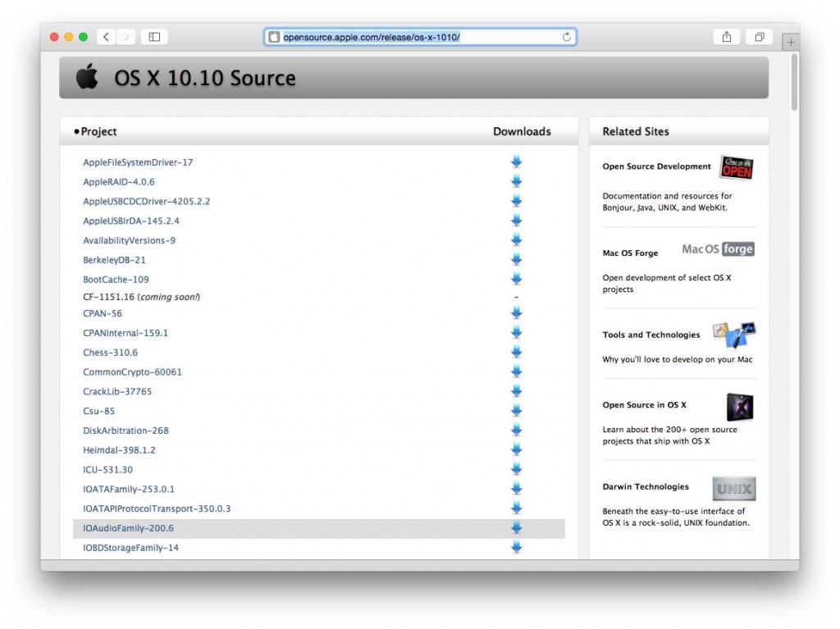Viewport: 840px width, 629px height.
Task: Follow the Tools and Technologies heading link
Action: (x=651, y=335)
